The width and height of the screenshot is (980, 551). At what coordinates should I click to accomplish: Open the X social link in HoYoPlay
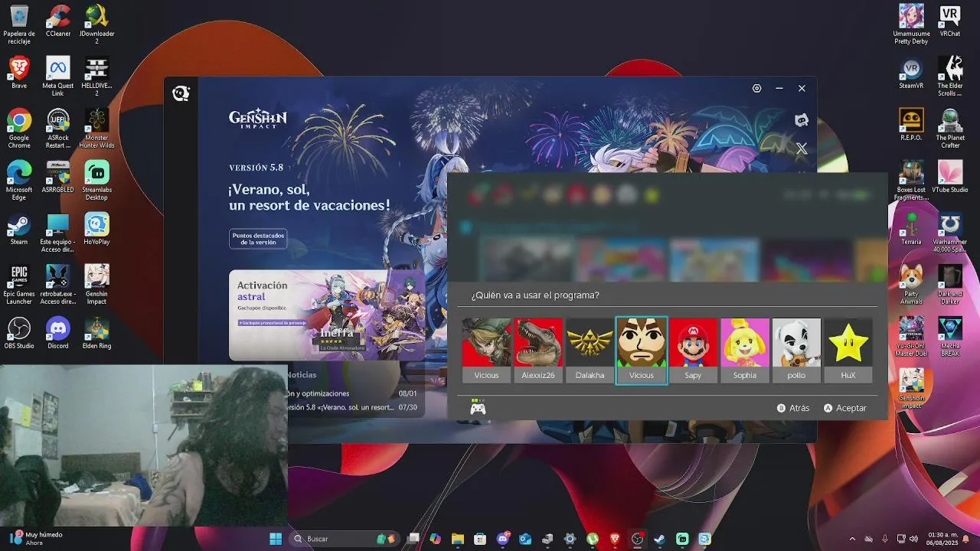click(802, 148)
